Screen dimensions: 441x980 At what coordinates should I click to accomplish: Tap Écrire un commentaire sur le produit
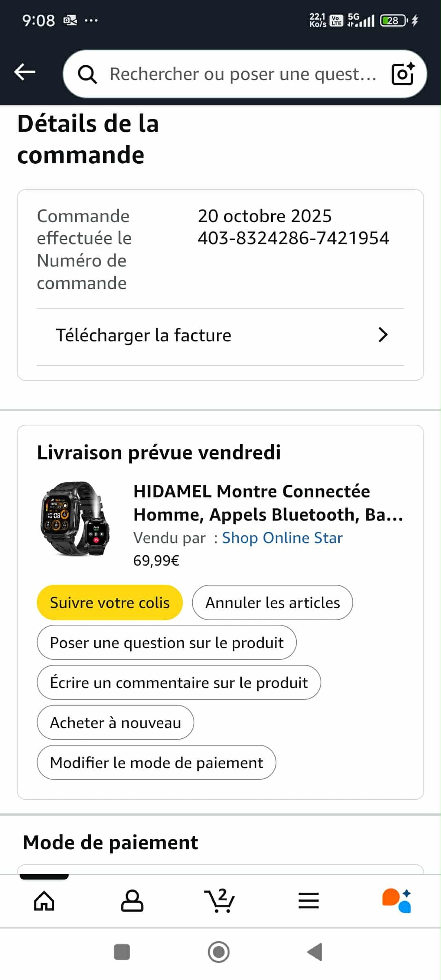tap(179, 683)
